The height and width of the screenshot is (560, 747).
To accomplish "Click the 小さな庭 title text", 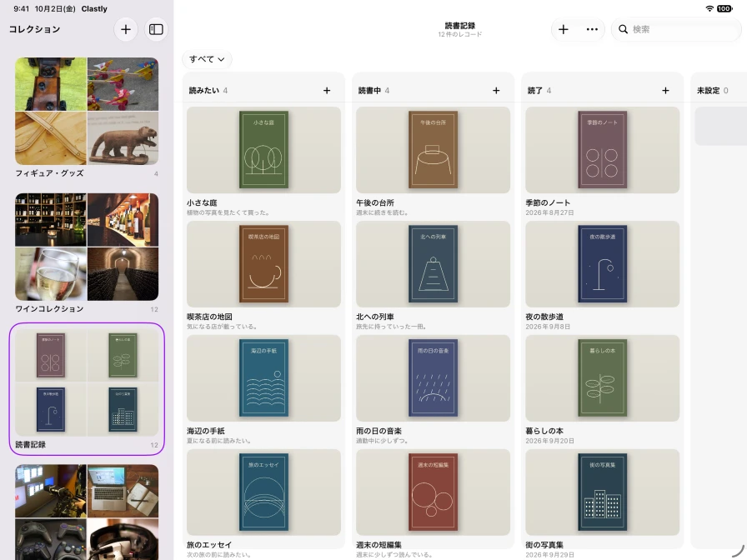I will [x=202, y=202].
